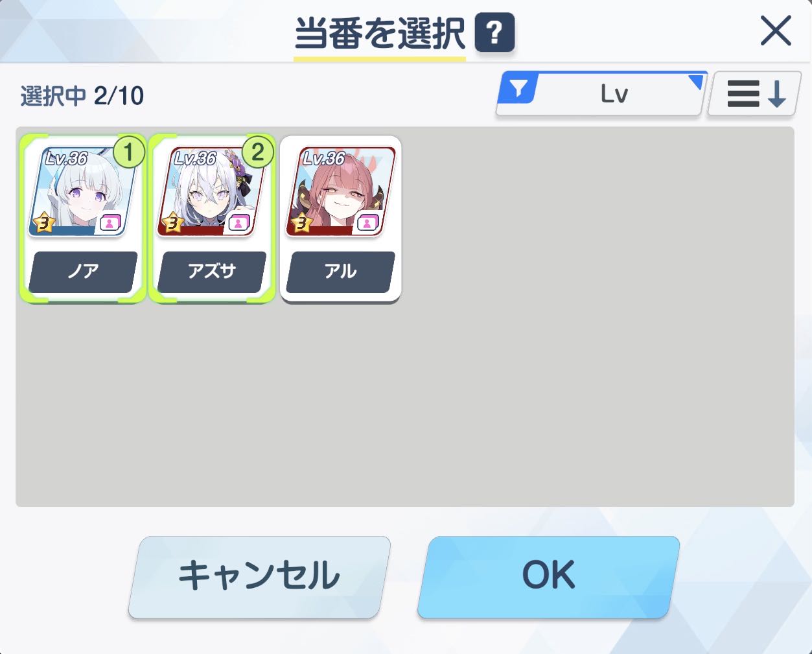The height and width of the screenshot is (654, 812).
Task: Click the ノア name label
Action: point(83,272)
